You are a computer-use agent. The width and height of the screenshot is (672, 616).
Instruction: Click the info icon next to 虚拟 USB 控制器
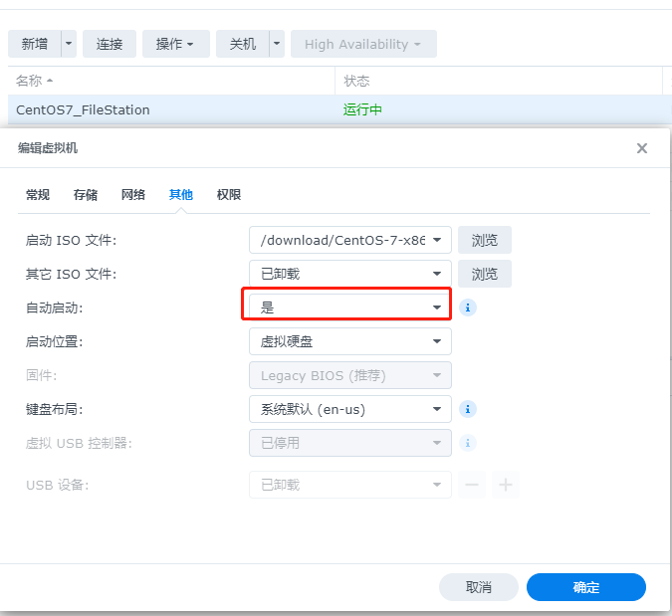[468, 443]
